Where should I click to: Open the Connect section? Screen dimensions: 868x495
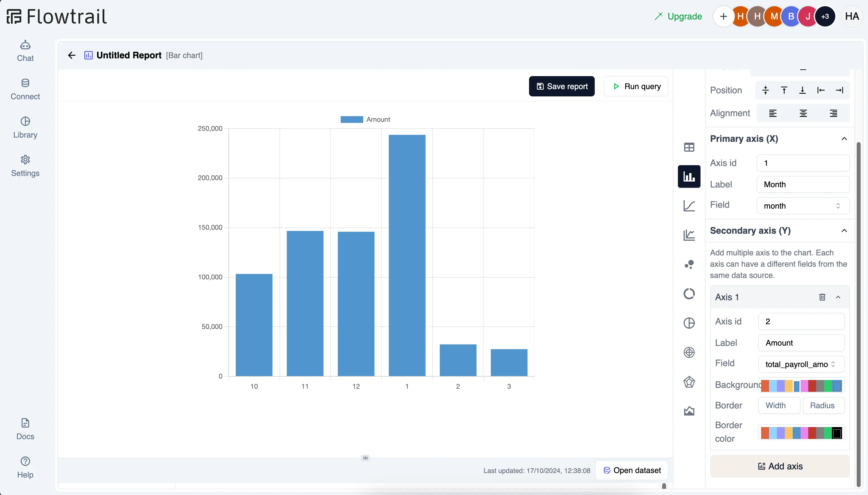tap(25, 89)
